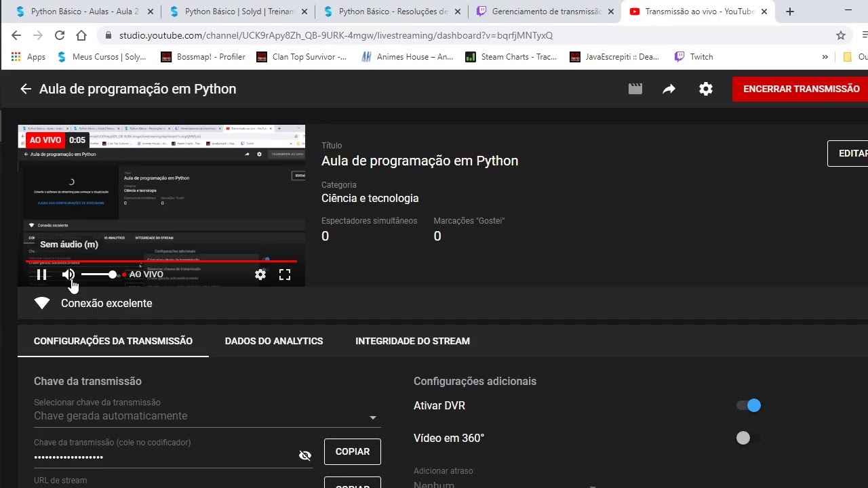Select the CONFIGURAÇÕES DA TRANSMISSÃO tab

point(113,341)
